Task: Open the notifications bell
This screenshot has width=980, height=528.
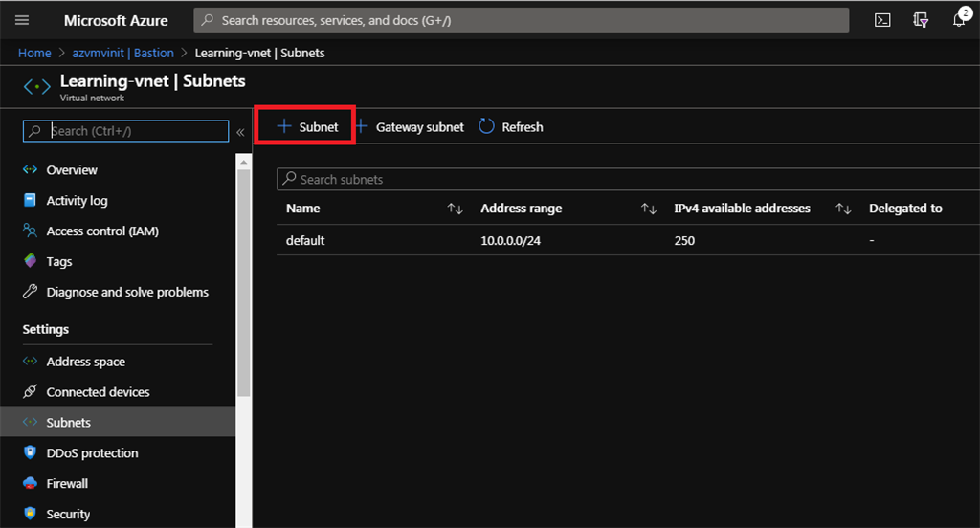Action: [x=959, y=19]
